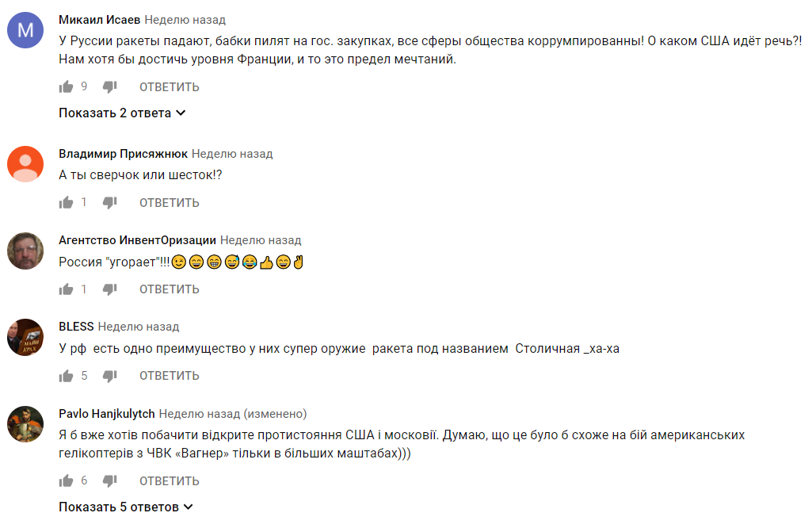The height and width of the screenshot is (532, 812).
Task: Like the BLESS comment
Action: click(x=66, y=375)
